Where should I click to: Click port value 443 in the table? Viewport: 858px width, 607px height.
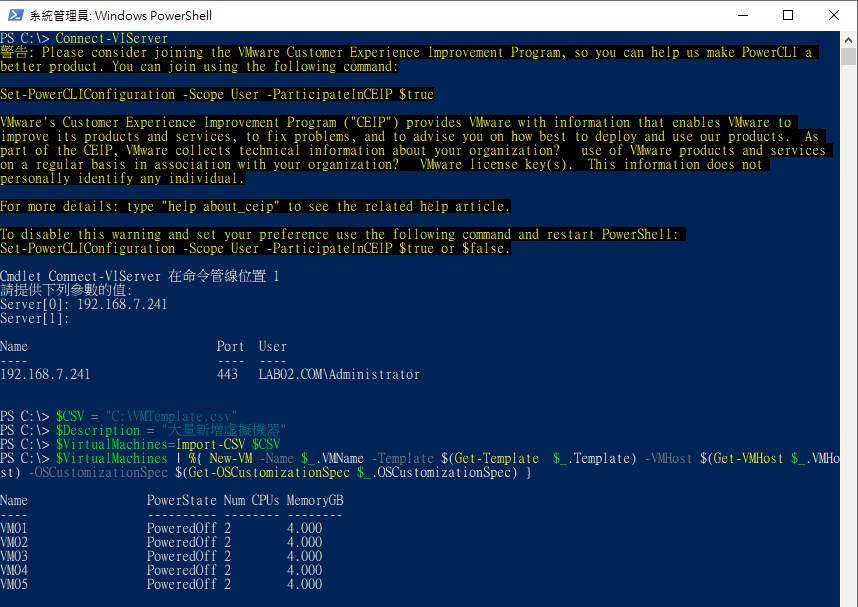(x=227, y=375)
